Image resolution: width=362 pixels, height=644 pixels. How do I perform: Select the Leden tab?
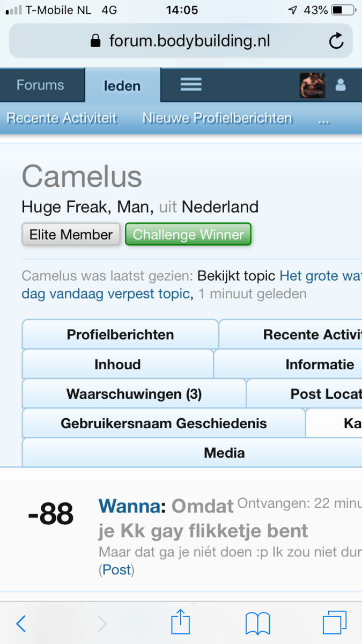click(122, 85)
